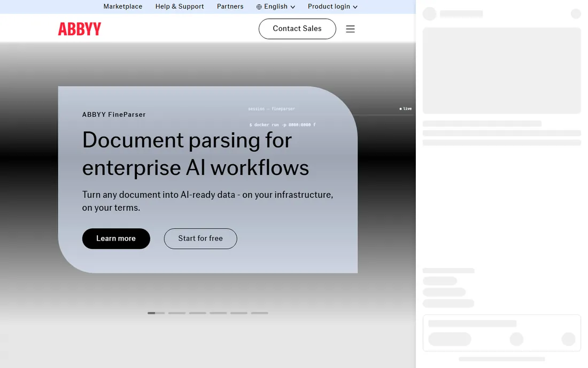Expand the Product login dropdown
This screenshot has width=588, height=368.
pos(332,6)
